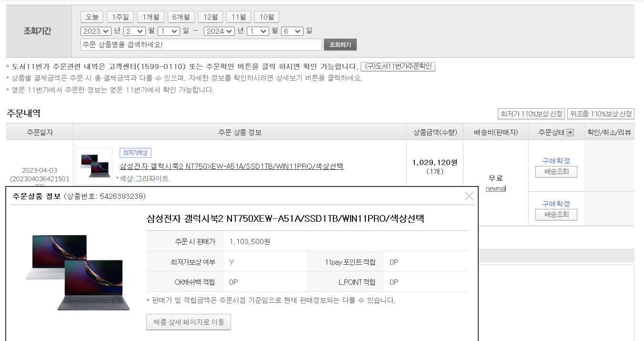The image size is (644, 341).
Task: Click the 확인/취소/리뷰 column header
Action: [x=609, y=132]
